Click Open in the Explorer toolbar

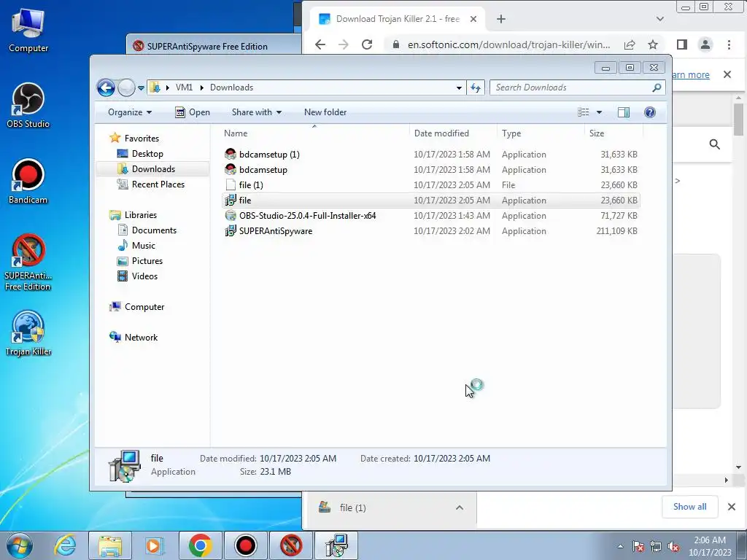(193, 112)
